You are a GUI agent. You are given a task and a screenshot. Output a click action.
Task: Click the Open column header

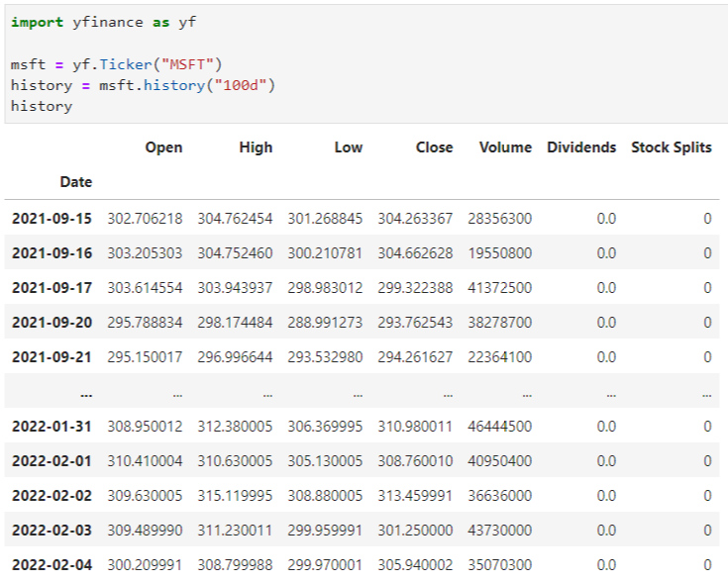(x=163, y=147)
